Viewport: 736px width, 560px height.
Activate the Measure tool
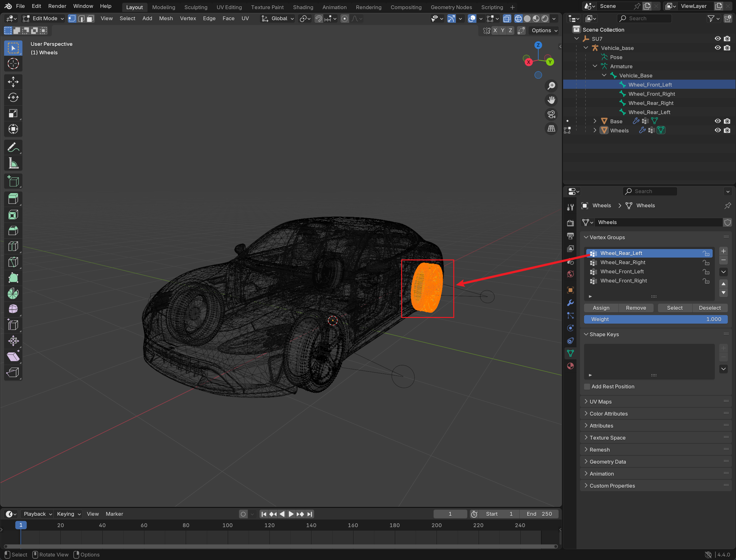pos(13,163)
